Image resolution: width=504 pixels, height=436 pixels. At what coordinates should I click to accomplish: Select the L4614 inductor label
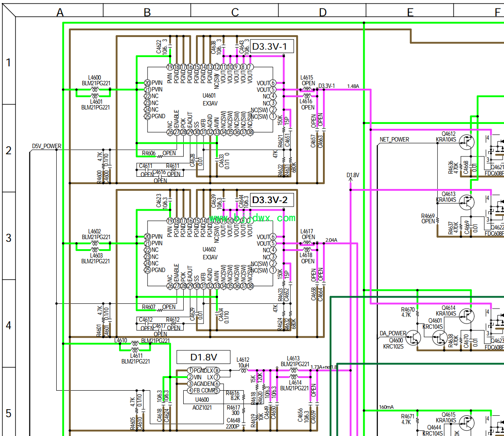[x=295, y=383]
